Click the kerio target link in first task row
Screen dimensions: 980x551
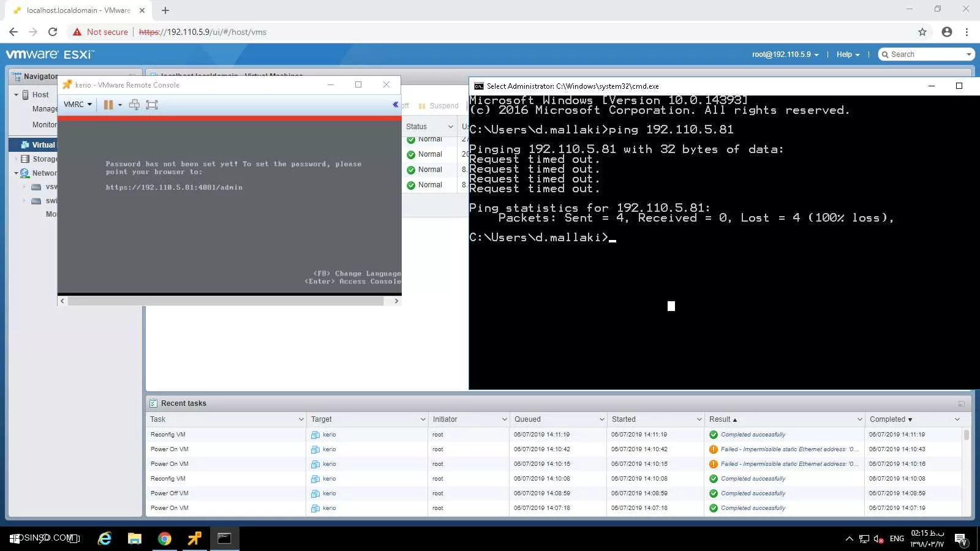pos(329,435)
